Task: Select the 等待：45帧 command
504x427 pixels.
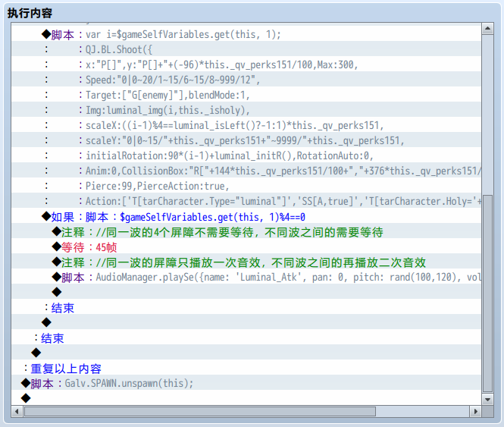Action: pyautogui.click(x=246, y=246)
